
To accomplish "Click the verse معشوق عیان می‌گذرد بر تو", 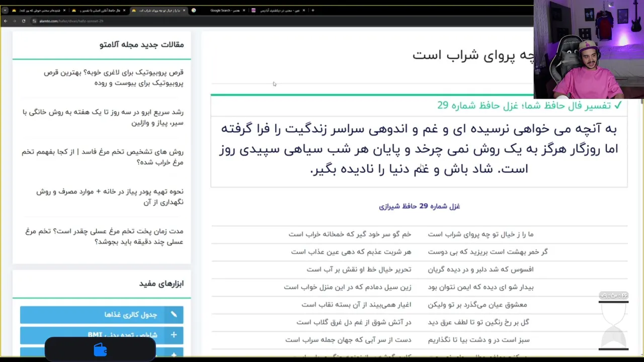I will point(477,305).
